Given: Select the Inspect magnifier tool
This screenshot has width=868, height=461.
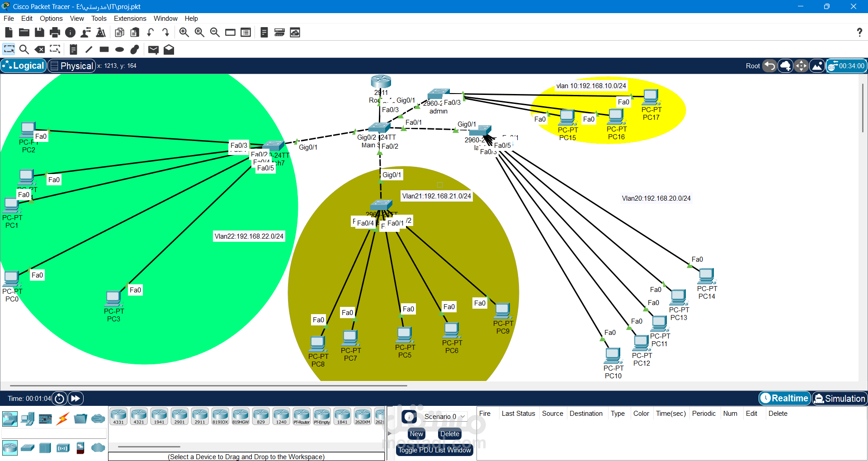Looking at the screenshot, I should click(24, 49).
